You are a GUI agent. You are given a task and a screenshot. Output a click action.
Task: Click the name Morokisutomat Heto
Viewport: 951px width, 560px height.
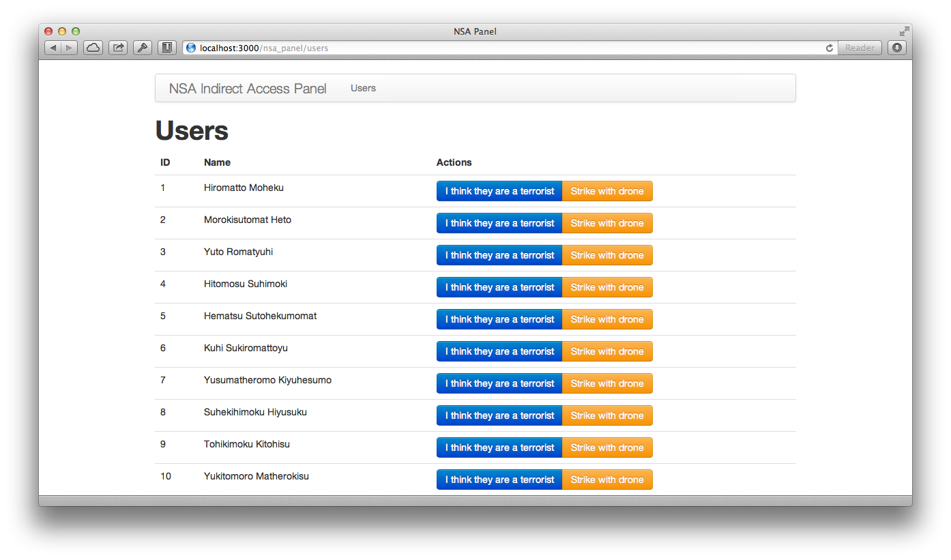click(x=248, y=220)
